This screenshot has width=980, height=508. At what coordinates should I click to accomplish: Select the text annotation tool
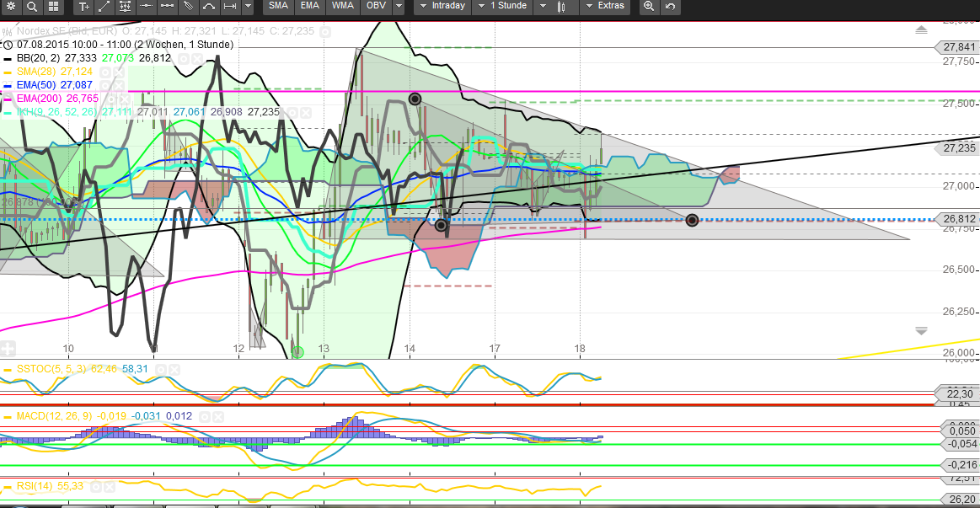point(83,6)
